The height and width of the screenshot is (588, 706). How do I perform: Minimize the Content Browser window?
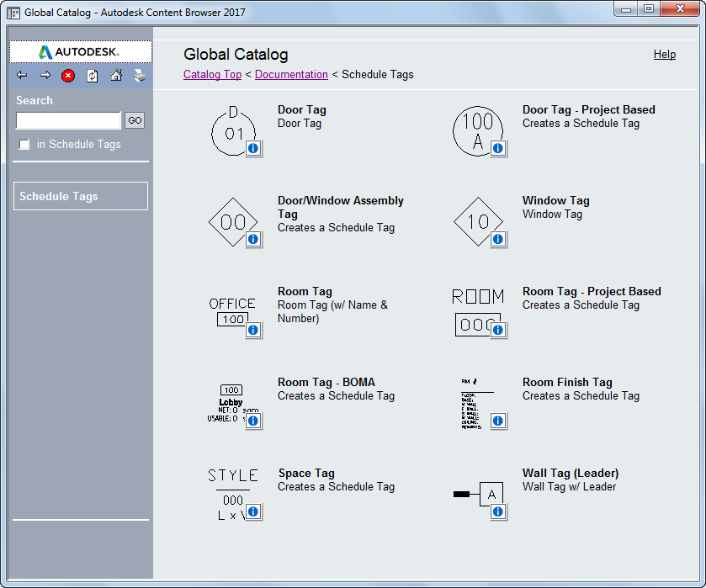coord(626,9)
